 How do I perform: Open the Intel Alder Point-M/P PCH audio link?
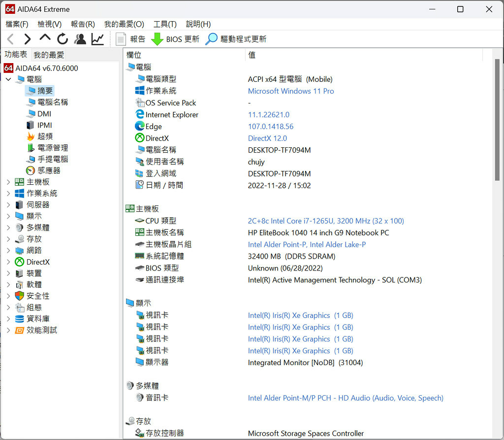(x=346, y=398)
